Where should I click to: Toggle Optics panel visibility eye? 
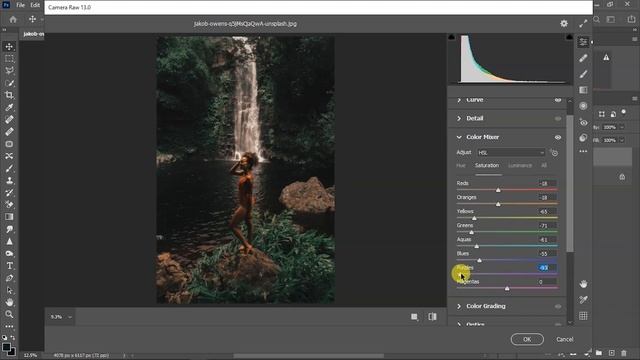point(558,325)
